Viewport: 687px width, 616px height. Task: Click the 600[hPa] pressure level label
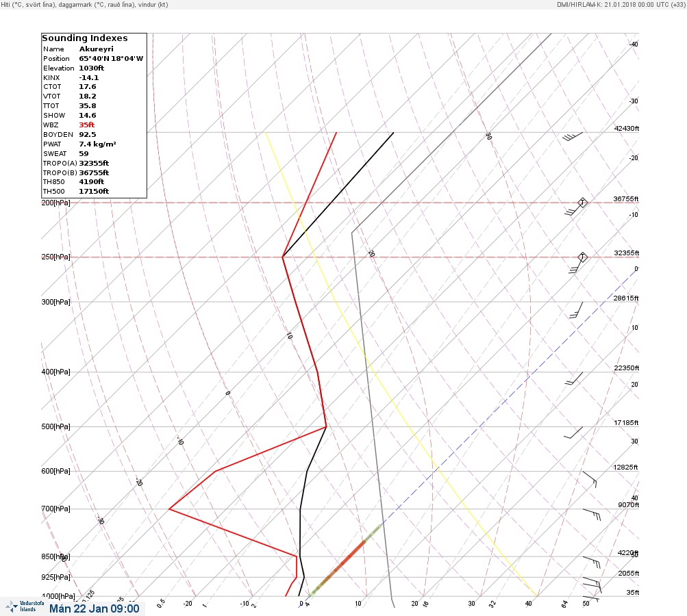55,471
